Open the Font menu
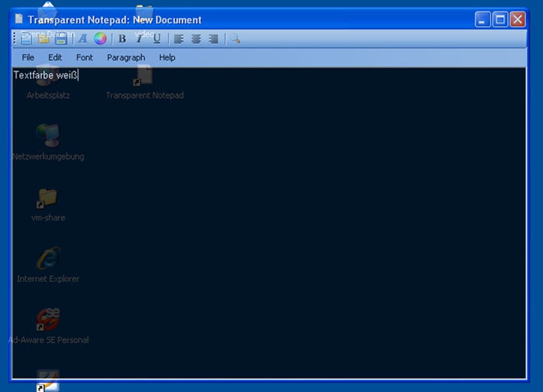 pos(84,57)
